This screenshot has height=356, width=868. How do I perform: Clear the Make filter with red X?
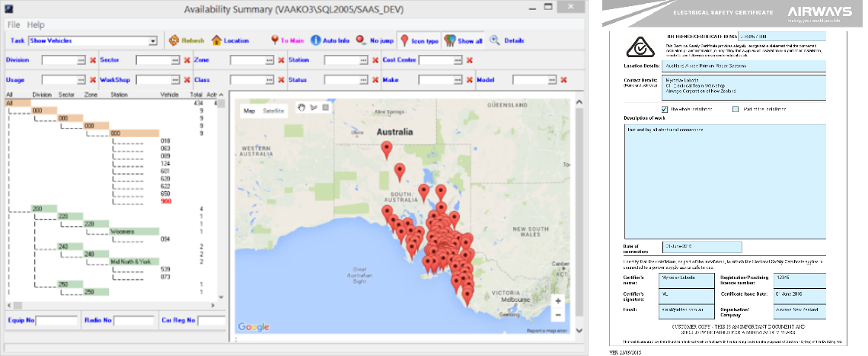click(x=470, y=80)
